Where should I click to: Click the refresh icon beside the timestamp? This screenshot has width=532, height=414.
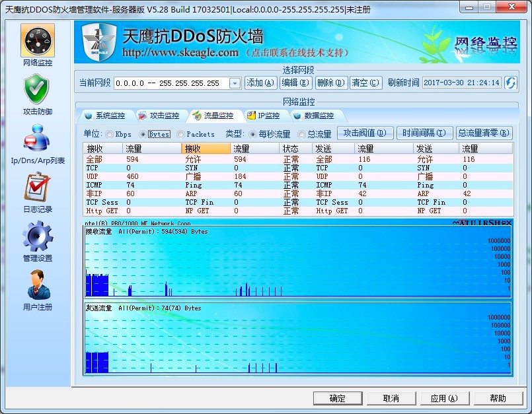(509, 83)
